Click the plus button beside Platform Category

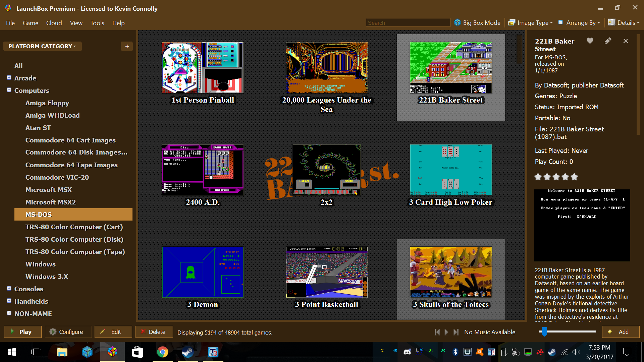[x=127, y=46]
